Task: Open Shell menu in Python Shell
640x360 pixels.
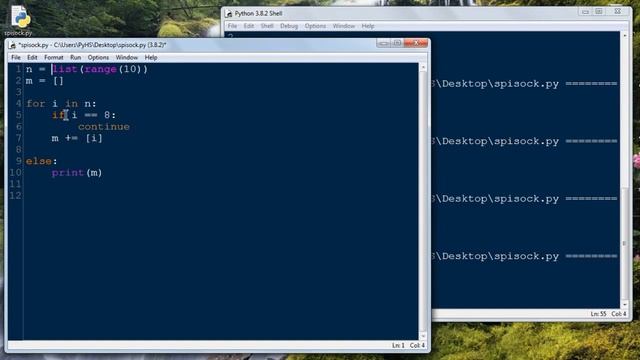Action: [267, 26]
